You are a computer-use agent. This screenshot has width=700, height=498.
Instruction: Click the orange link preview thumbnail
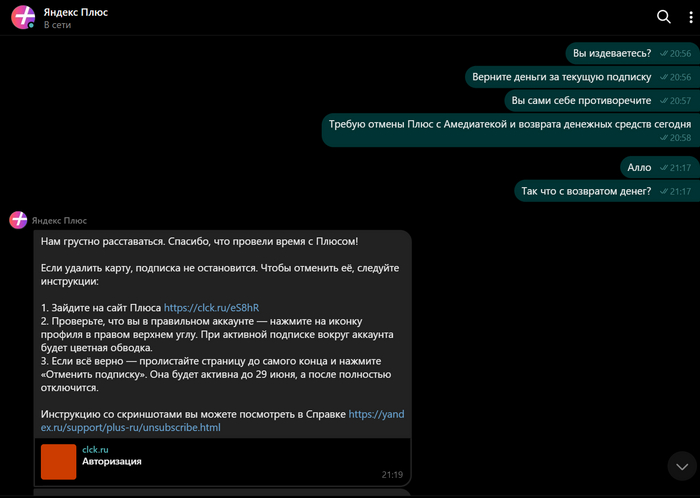[x=58, y=461]
